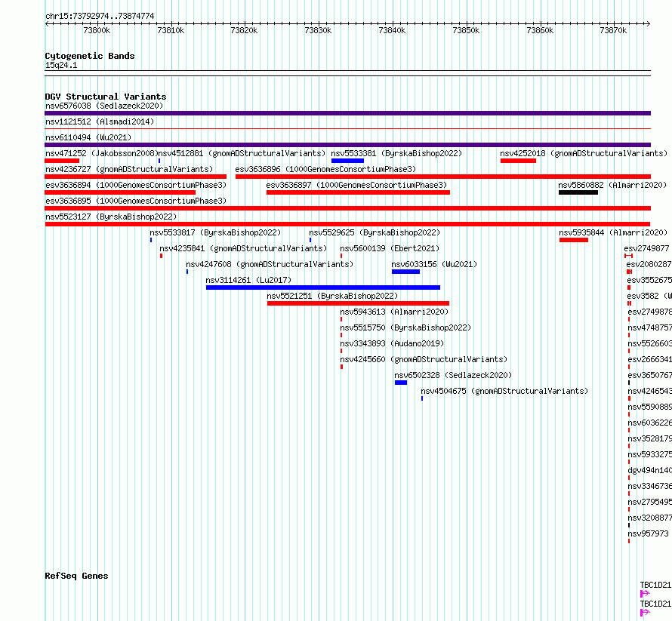Click nsv5533381 (ByrskaBishop2022) label

(x=396, y=153)
